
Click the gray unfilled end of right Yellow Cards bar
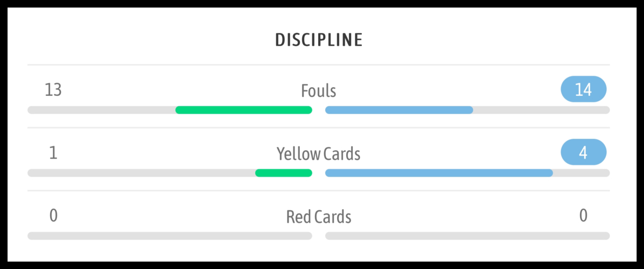click(x=582, y=173)
